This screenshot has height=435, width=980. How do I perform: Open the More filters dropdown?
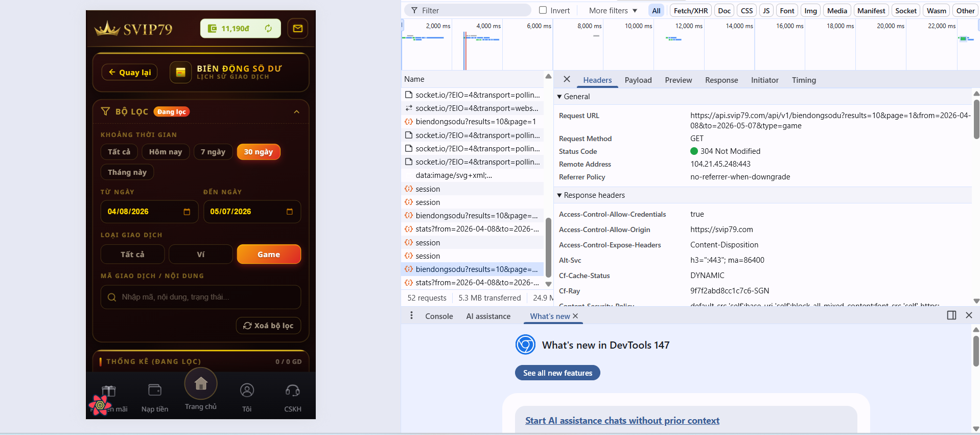613,10
